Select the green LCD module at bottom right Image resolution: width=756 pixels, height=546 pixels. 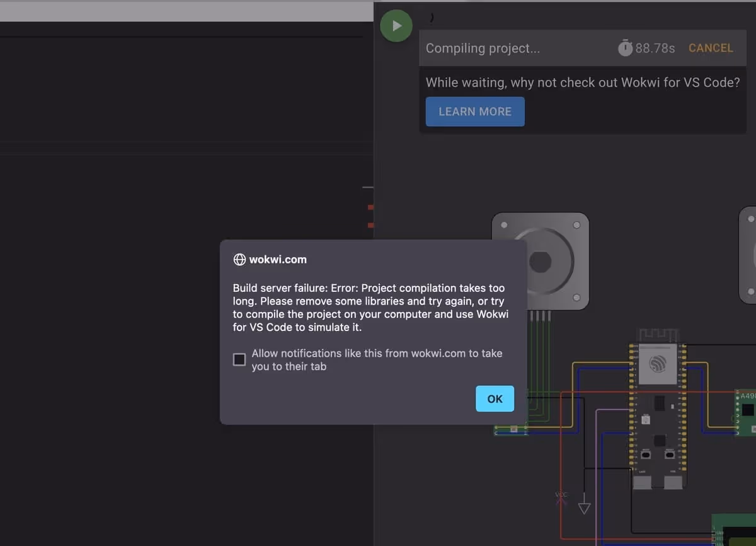click(735, 531)
